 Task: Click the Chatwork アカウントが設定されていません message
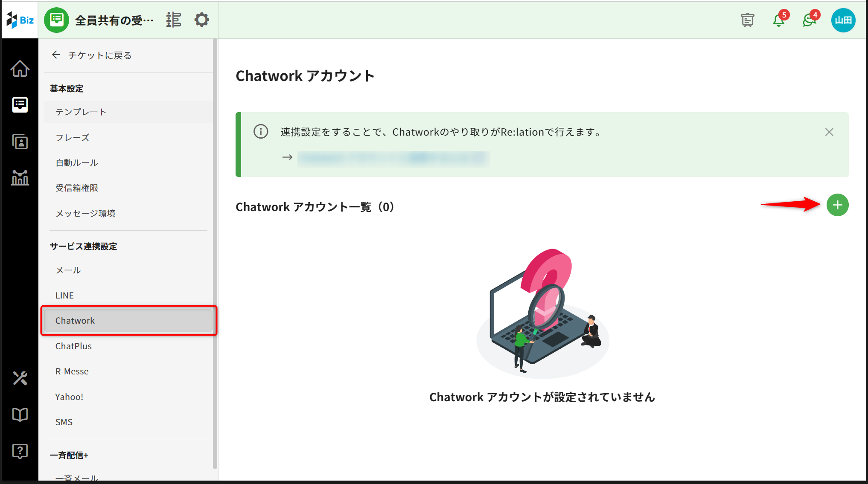pyautogui.click(x=542, y=397)
